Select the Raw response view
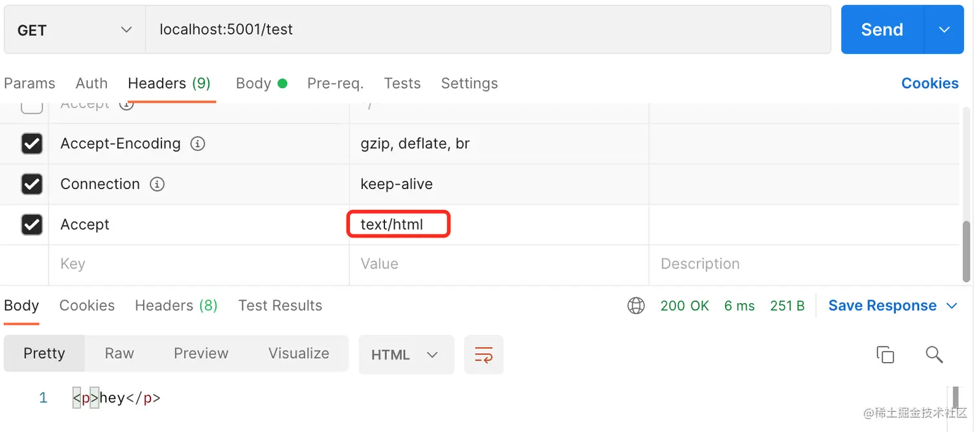The height and width of the screenshot is (432, 980). [x=119, y=354]
